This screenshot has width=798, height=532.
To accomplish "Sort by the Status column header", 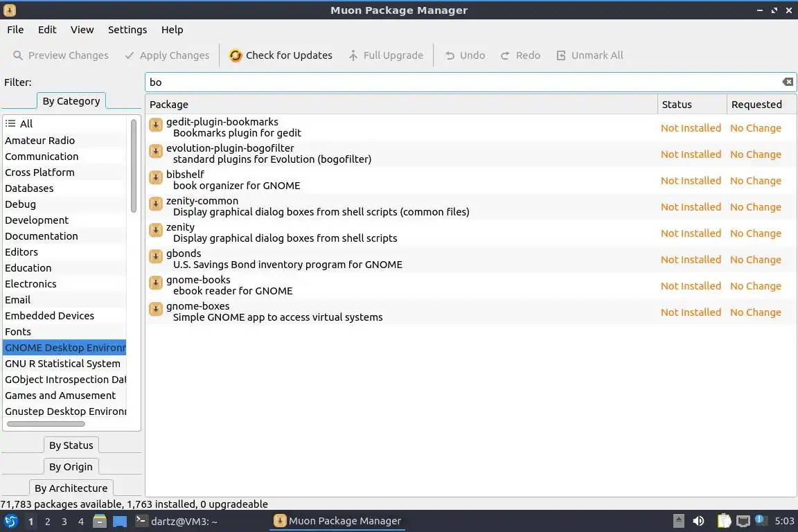I will pos(692,105).
